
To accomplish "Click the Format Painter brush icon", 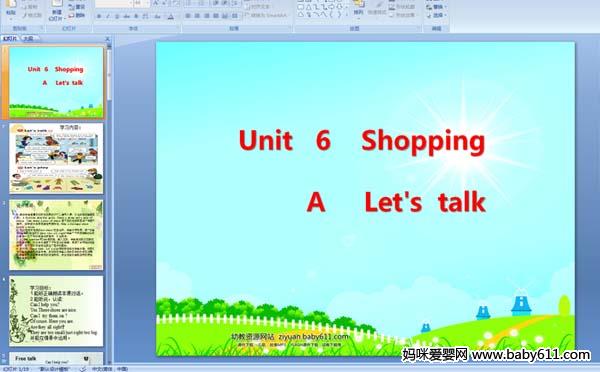I will [24, 15].
